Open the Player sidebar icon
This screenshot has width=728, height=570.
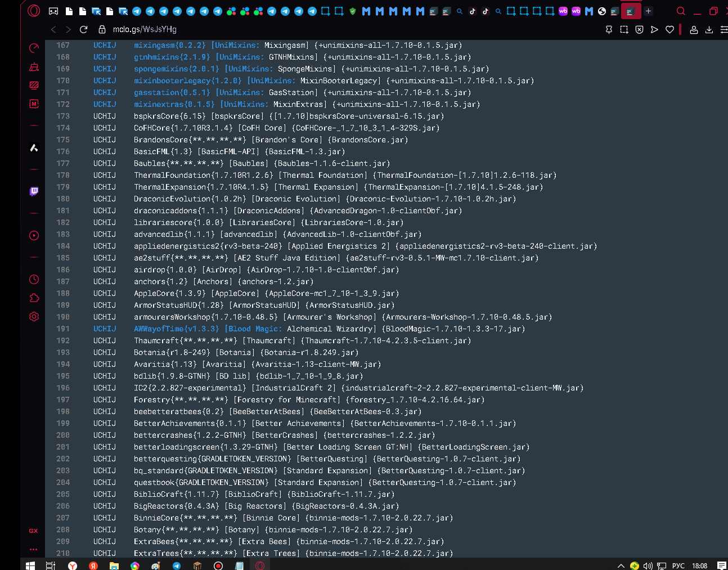(x=34, y=235)
